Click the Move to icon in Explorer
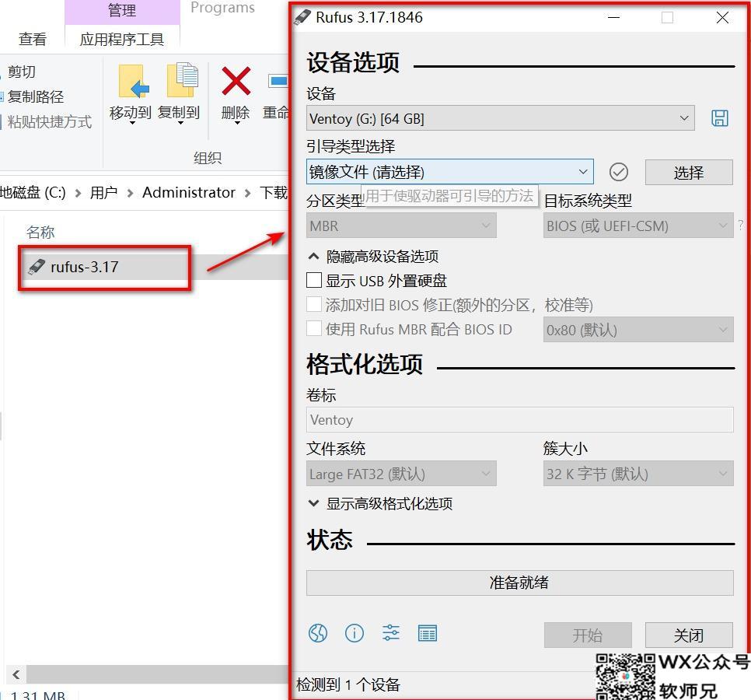Screen dimensions: 751x700 point(133,82)
